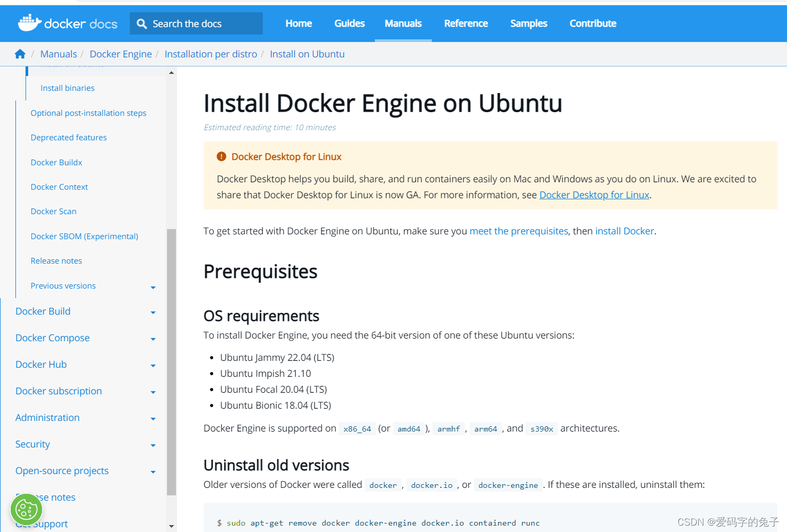The height and width of the screenshot is (532, 787).
Task: Click Install on Ubuntu breadcrumb
Action: (x=307, y=54)
